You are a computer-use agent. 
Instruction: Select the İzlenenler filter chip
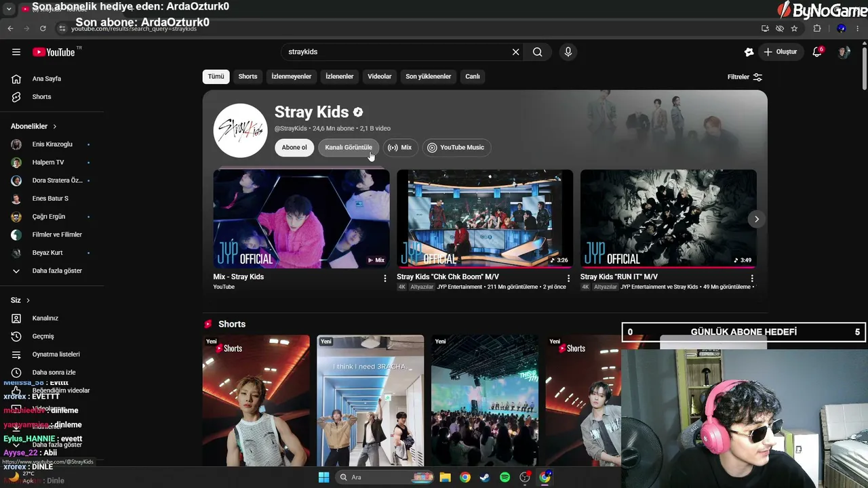(x=339, y=77)
